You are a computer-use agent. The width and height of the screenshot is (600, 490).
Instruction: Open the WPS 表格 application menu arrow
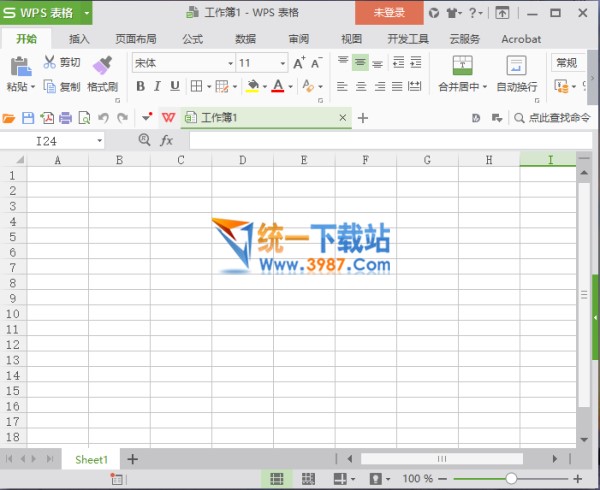(x=87, y=13)
